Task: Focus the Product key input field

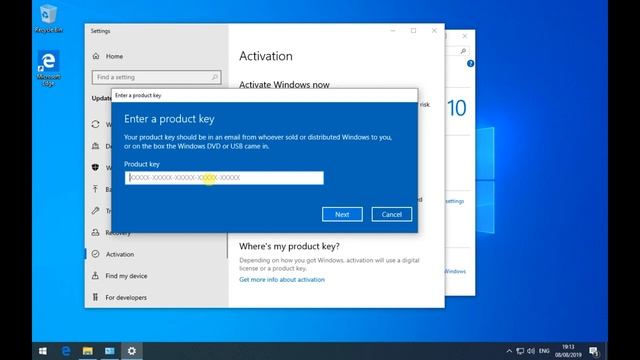Action: point(224,178)
